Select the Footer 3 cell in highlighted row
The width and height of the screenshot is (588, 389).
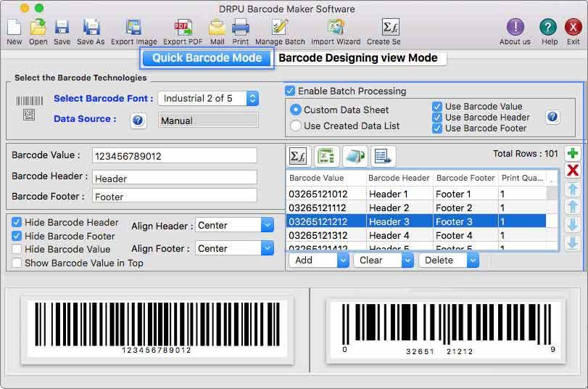(465, 221)
